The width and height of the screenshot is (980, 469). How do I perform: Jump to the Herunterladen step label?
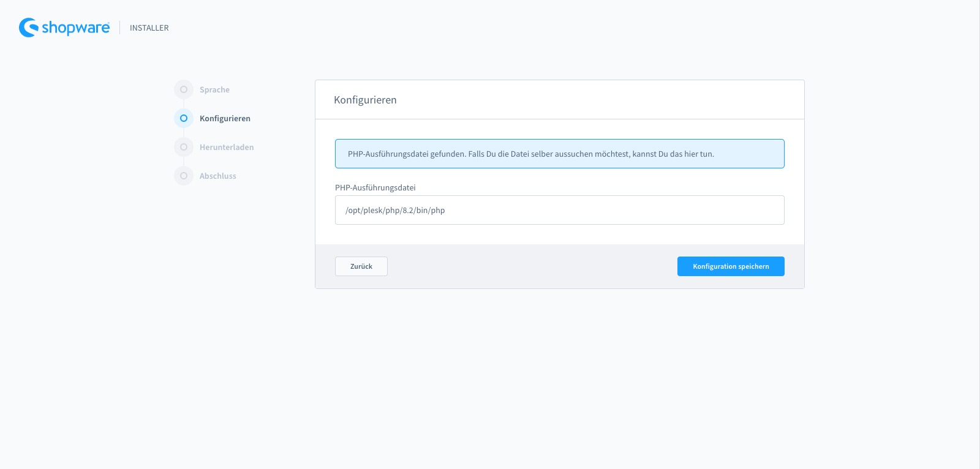pos(227,148)
